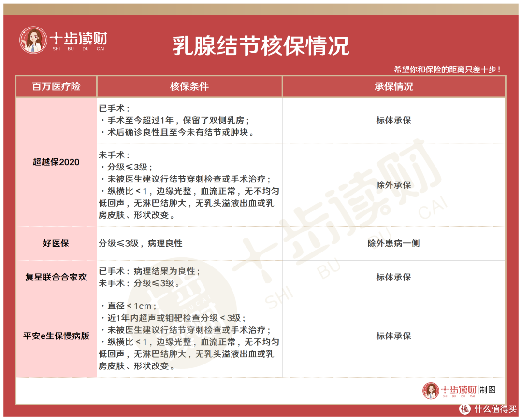Click 标体承保 result for 复星联合合家欢
The image size is (522, 420).
point(394,277)
